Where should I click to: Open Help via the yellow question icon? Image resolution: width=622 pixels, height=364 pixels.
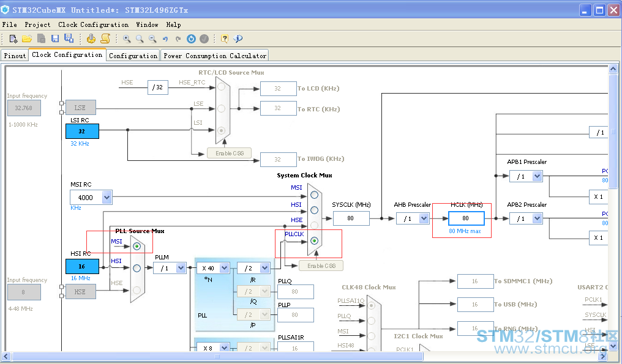[225, 39]
